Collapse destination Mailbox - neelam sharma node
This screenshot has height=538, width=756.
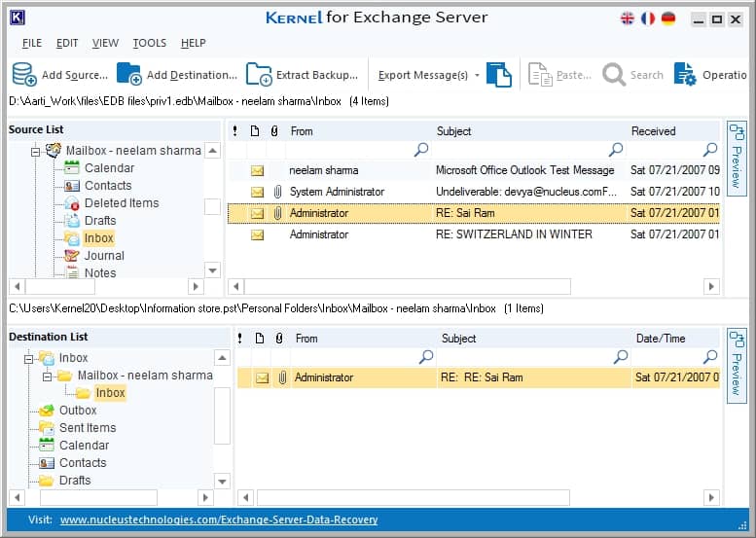pyautogui.click(x=47, y=377)
